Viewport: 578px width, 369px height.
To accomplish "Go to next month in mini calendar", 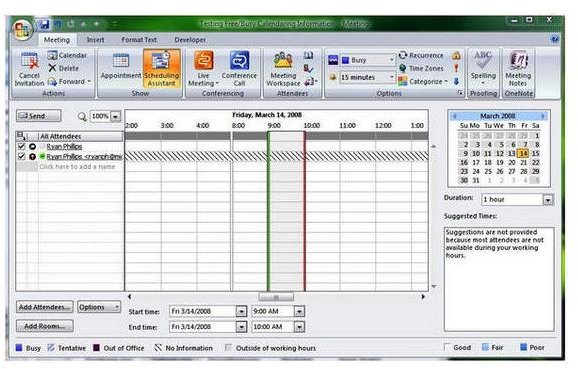I will pos(543,116).
